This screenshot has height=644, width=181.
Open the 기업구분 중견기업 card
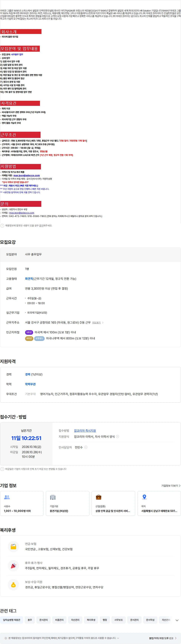(x=68, y=503)
